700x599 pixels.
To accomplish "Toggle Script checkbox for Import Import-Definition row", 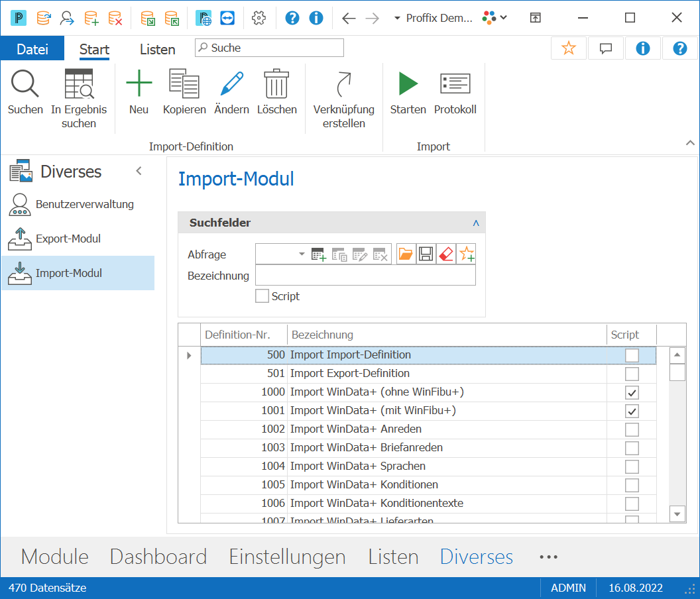I will tap(632, 355).
